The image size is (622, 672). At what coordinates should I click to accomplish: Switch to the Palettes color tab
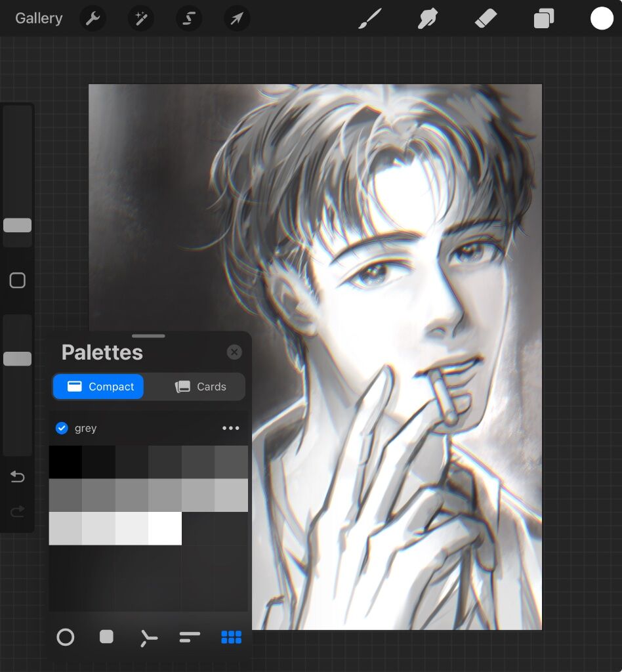point(232,637)
